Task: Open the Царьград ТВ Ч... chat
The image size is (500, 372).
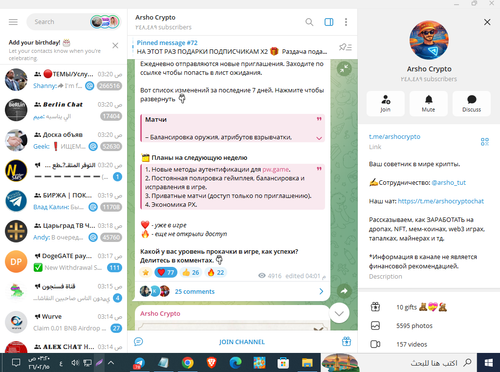Action: pyautogui.click(x=63, y=231)
